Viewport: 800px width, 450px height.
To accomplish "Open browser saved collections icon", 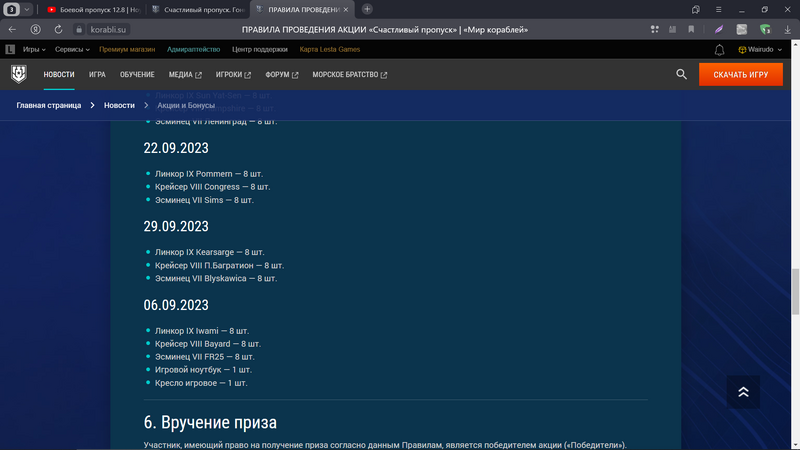I will (x=695, y=9).
